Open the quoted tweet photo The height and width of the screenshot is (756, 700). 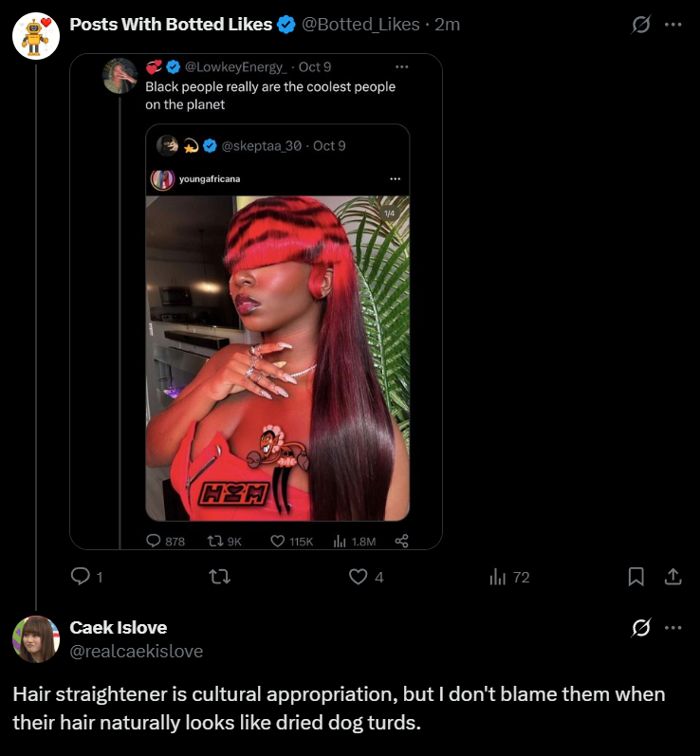tap(277, 358)
